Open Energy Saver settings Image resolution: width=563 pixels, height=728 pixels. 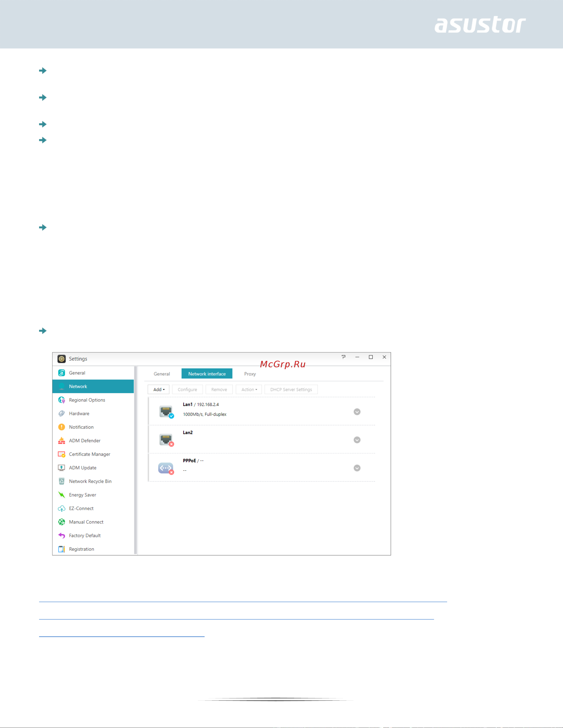(93, 495)
